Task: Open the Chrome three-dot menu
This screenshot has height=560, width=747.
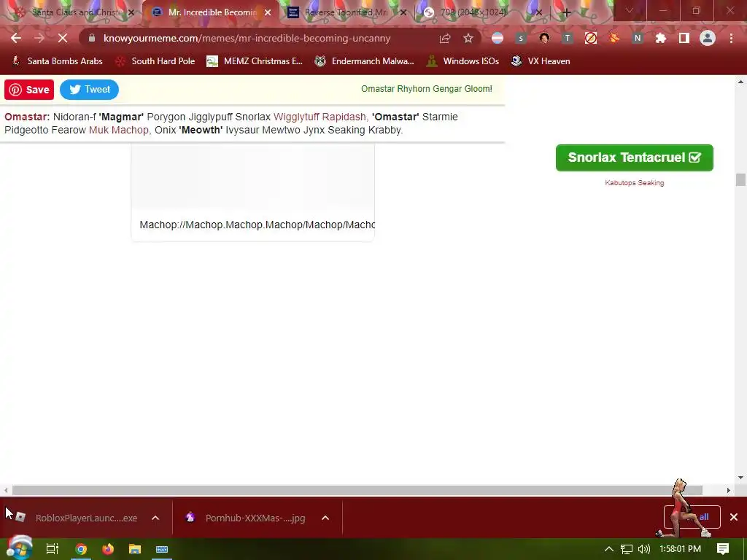Action: 731,38
